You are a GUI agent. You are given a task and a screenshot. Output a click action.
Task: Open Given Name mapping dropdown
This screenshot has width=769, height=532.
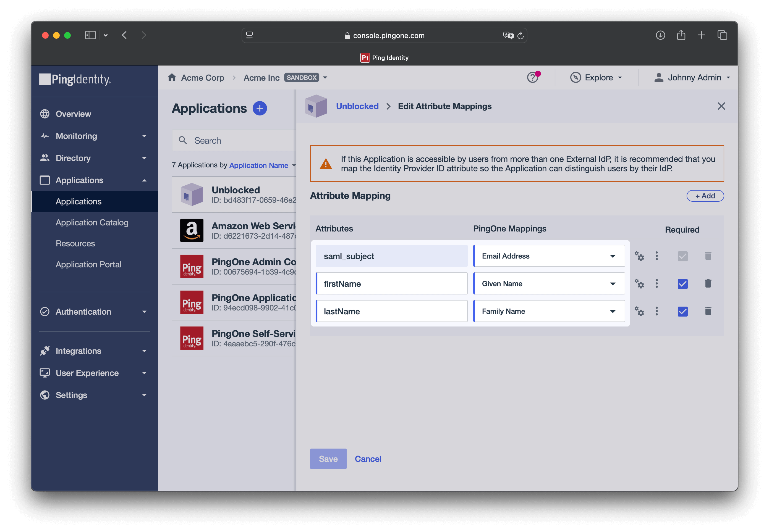549,284
